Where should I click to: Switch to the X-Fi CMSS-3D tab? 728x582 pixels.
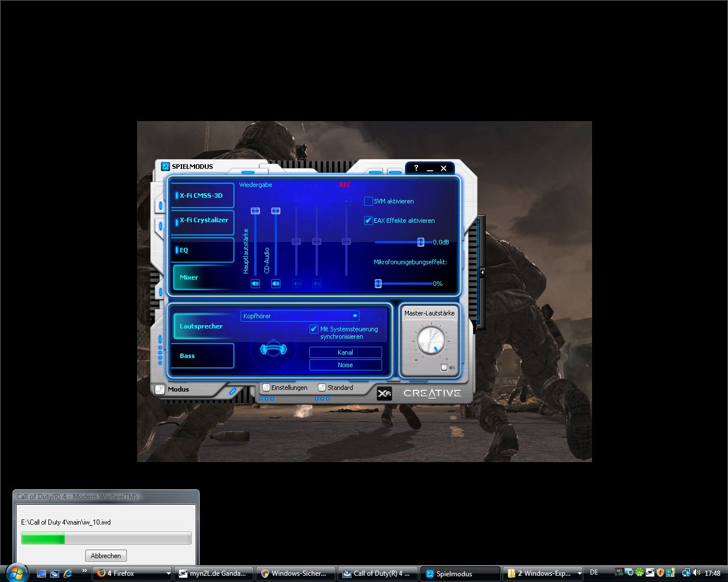click(202, 196)
